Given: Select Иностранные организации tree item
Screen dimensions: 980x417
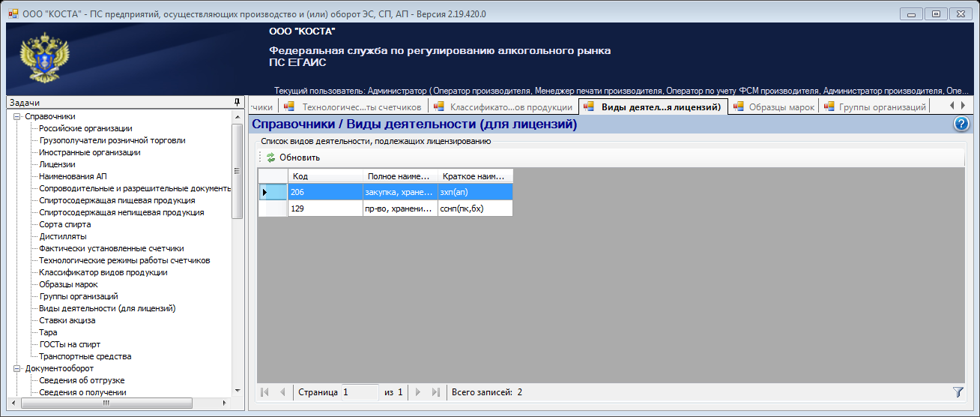Looking at the screenshot, I should point(90,152).
